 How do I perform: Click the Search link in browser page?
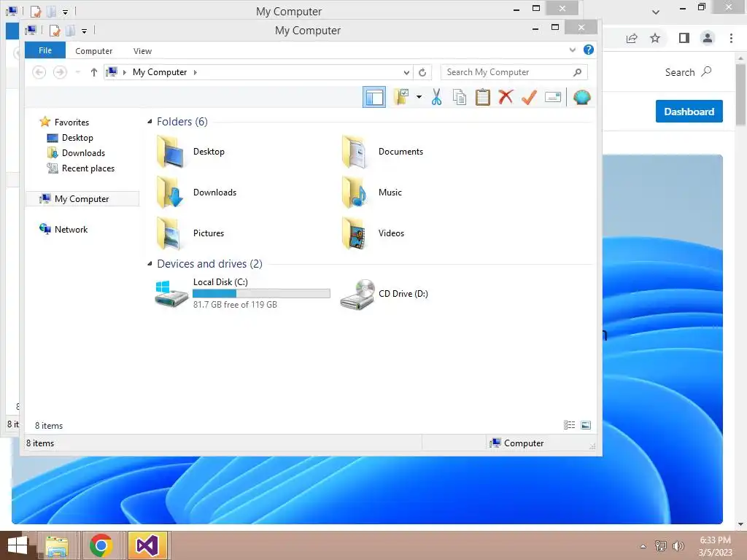[688, 72]
